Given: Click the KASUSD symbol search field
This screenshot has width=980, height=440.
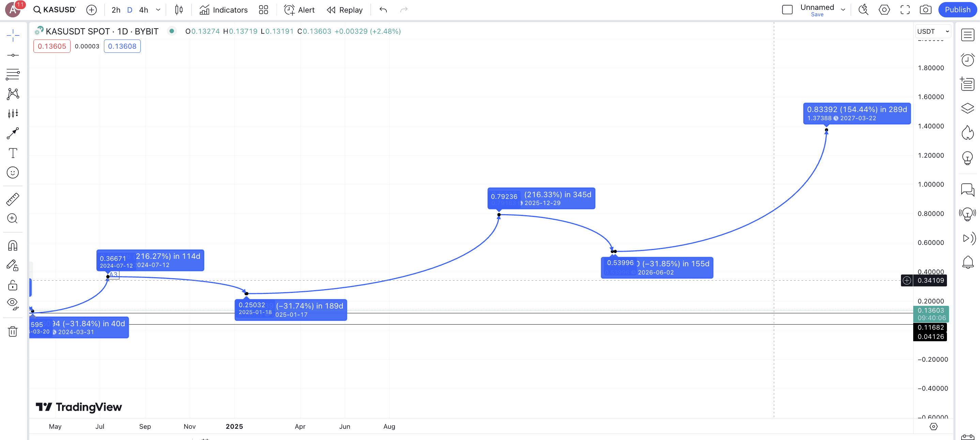Looking at the screenshot, I should coord(55,10).
